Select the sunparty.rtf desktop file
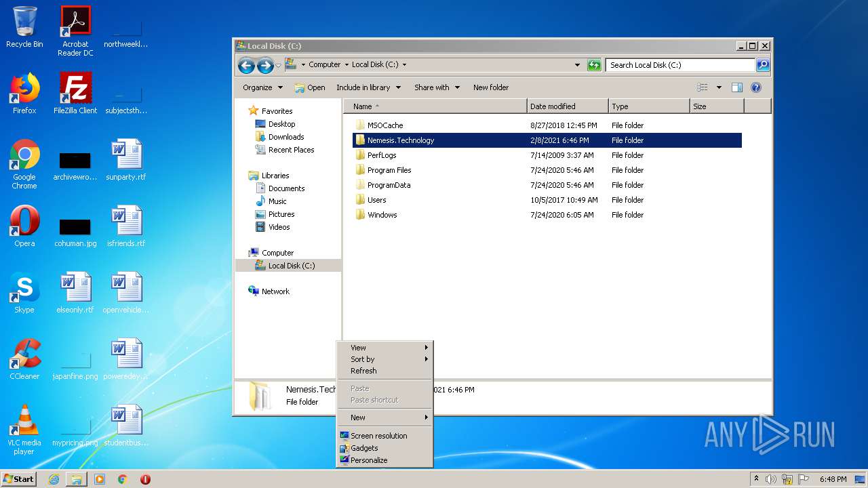Screen dimensions: 868x488 click(126, 160)
